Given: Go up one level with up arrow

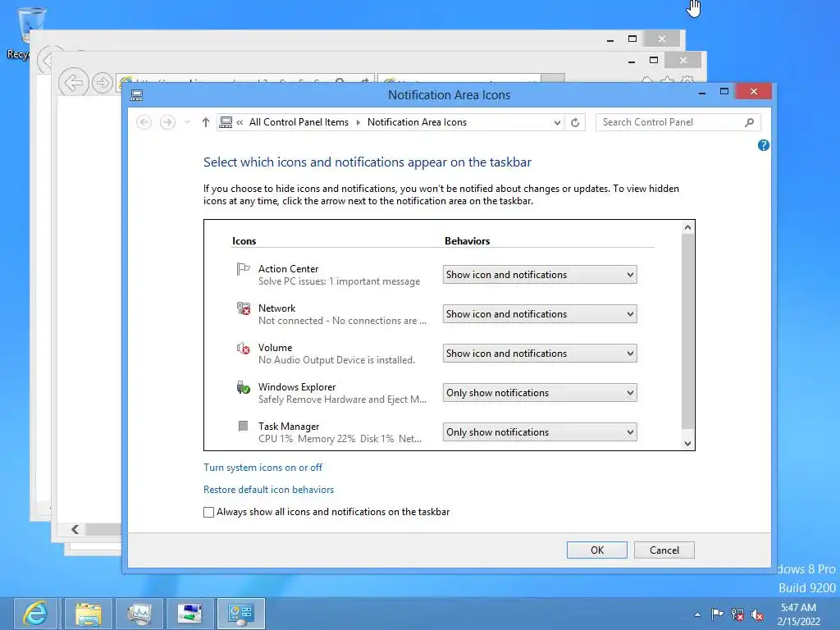Looking at the screenshot, I should [206, 123].
